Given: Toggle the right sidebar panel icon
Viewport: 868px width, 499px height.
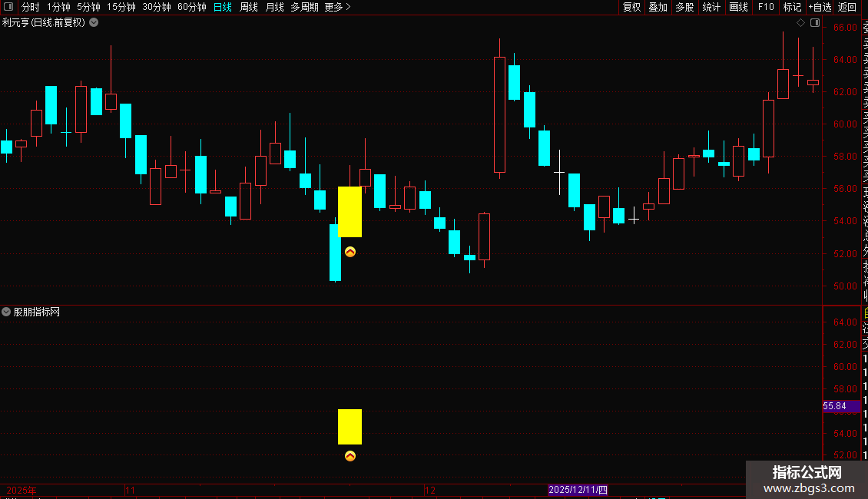Looking at the screenshot, I should tap(815, 23).
